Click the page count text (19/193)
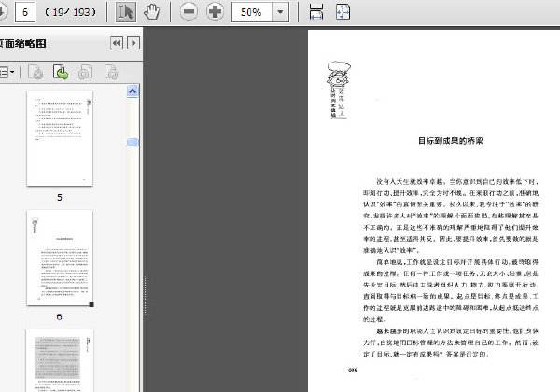Image resolution: width=560 pixels, height=392 pixels. (70, 12)
